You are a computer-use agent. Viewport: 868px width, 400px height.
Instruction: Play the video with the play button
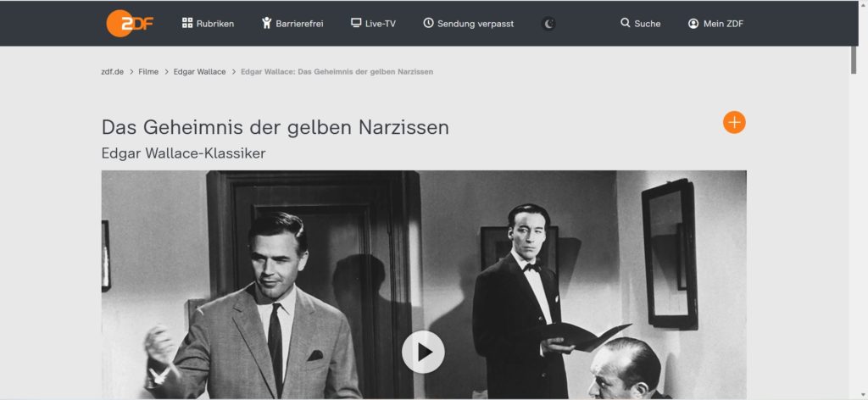click(x=423, y=352)
